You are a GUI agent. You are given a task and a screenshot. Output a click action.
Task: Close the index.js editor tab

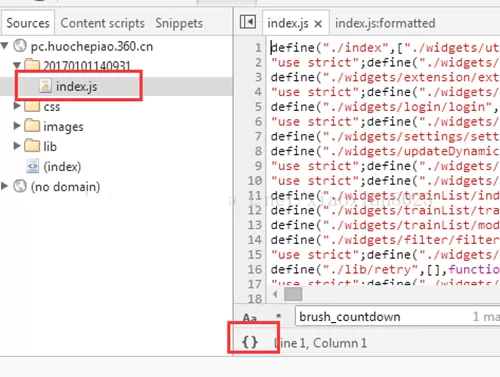click(318, 24)
